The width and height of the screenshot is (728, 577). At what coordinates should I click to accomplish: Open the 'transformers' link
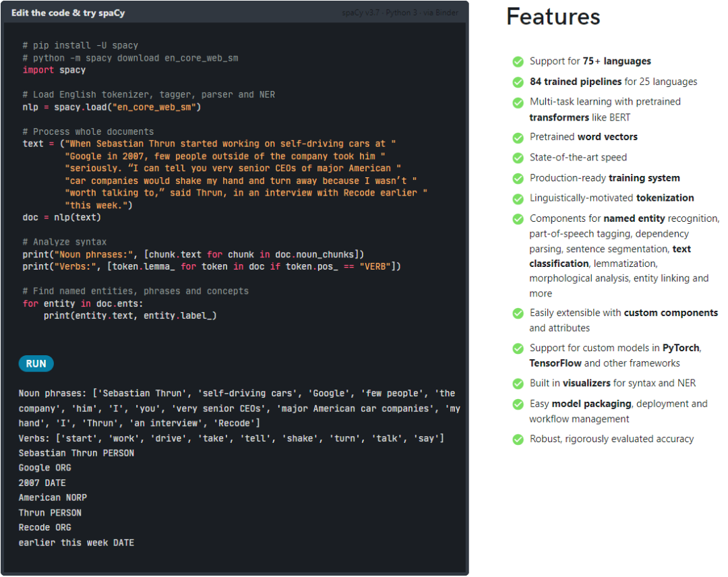[x=559, y=117]
